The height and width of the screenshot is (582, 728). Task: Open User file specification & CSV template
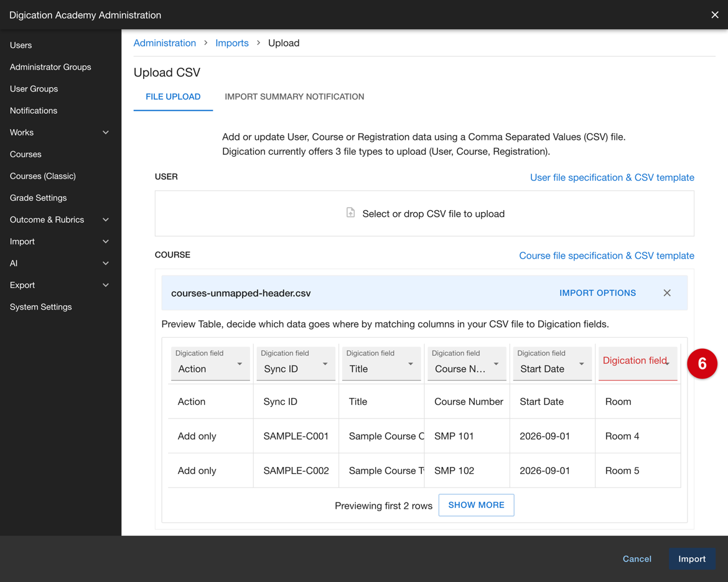coord(612,177)
